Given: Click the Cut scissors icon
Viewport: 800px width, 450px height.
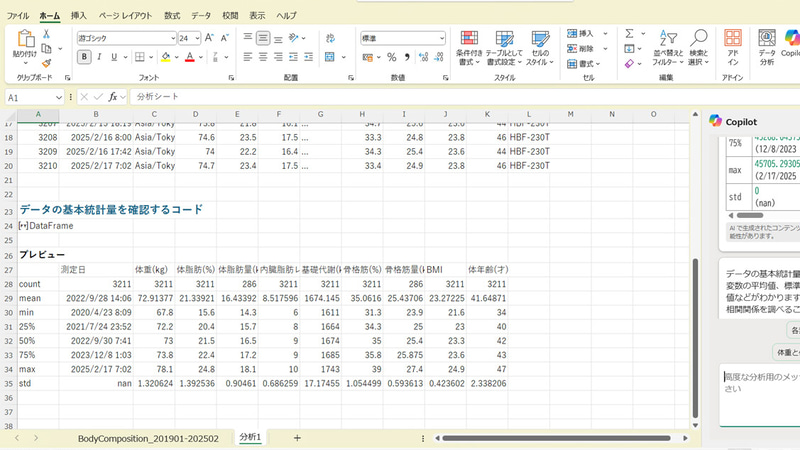Looking at the screenshot, I should [x=46, y=34].
